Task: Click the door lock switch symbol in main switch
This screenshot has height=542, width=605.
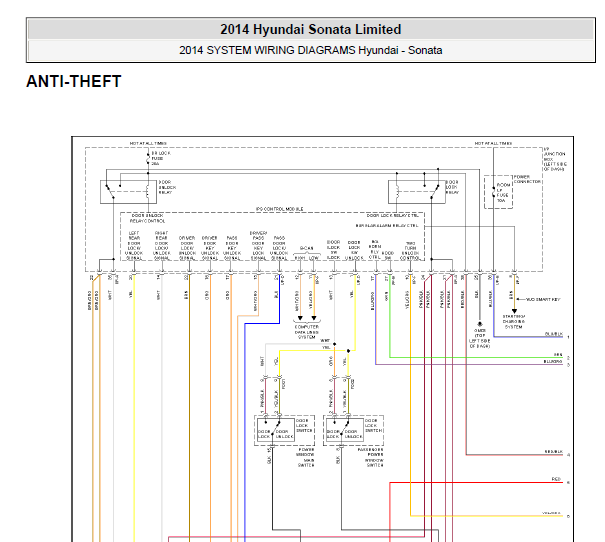Action: coord(275,430)
